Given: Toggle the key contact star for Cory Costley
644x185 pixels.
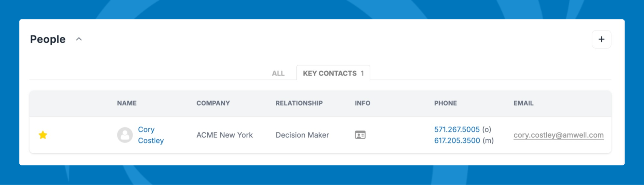Looking at the screenshot, I should 43,135.
